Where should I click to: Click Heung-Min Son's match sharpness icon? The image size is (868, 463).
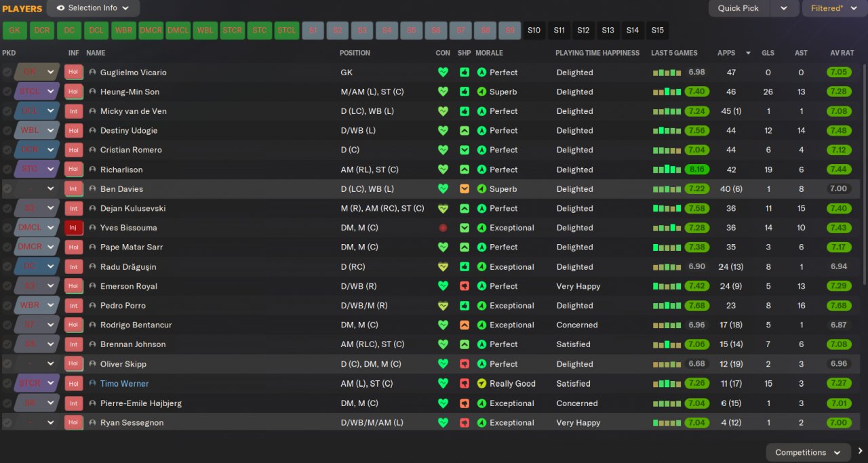[x=465, y=92]
